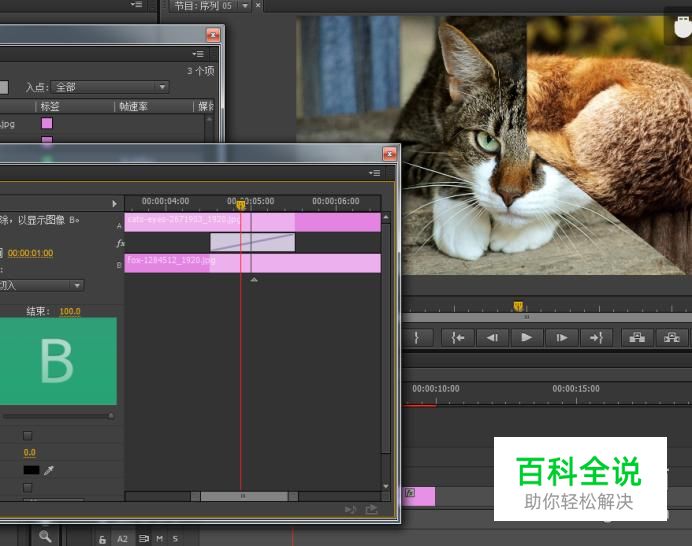Open the 入点 全部 dropdown
692x546 pixels.
coord(109,87)
